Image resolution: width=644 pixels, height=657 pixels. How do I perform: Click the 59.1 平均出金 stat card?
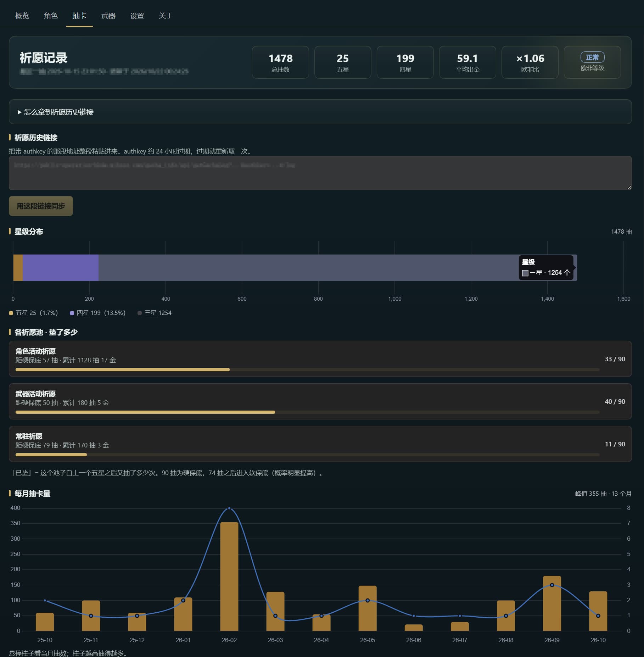pyautogui.click(x=467, y=62)
